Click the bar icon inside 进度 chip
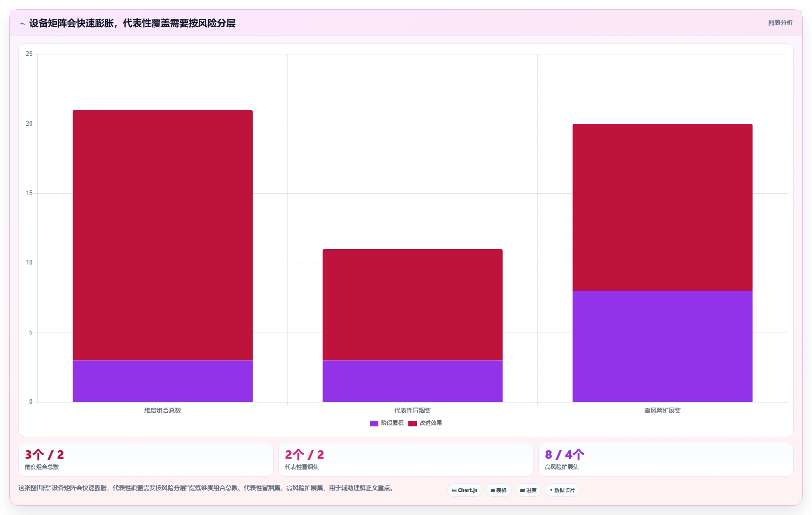 [522, 491]
